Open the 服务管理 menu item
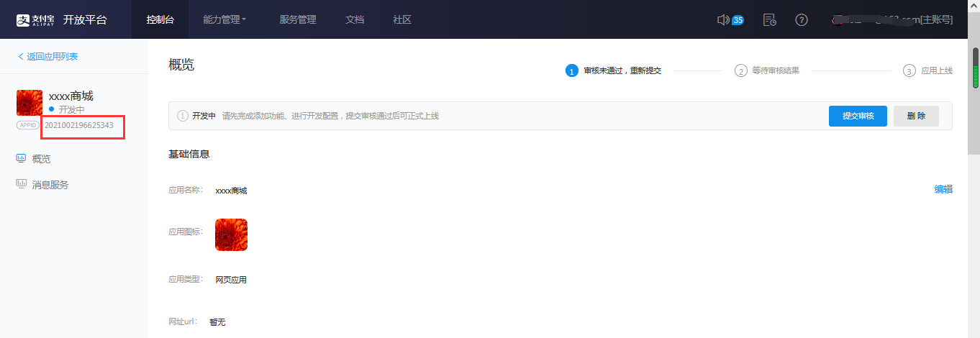980x338 pixels. tap(297, 19)
